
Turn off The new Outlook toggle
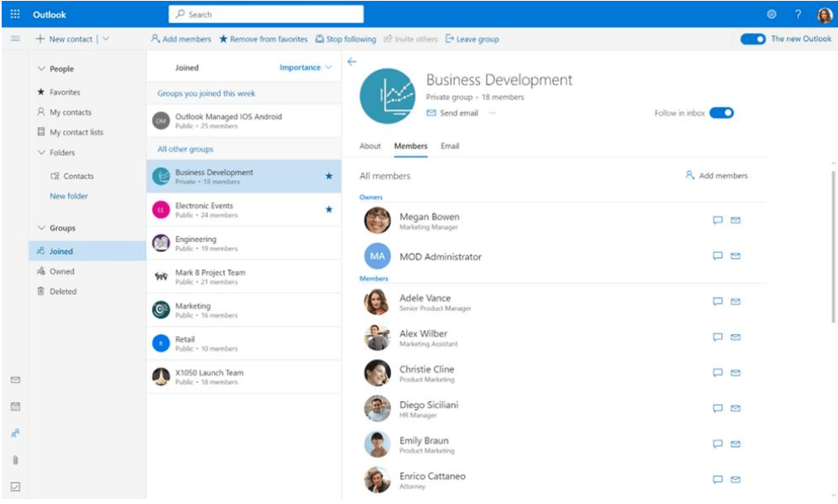pos(753,39)
